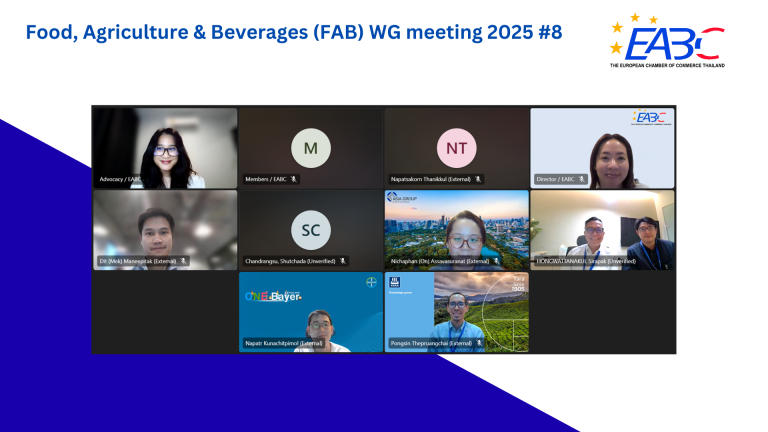Viewport: 768px width, 432px height.
Task: Click the muted microphone icon beside Members / EABC
Action: click(x=293, y=179)
